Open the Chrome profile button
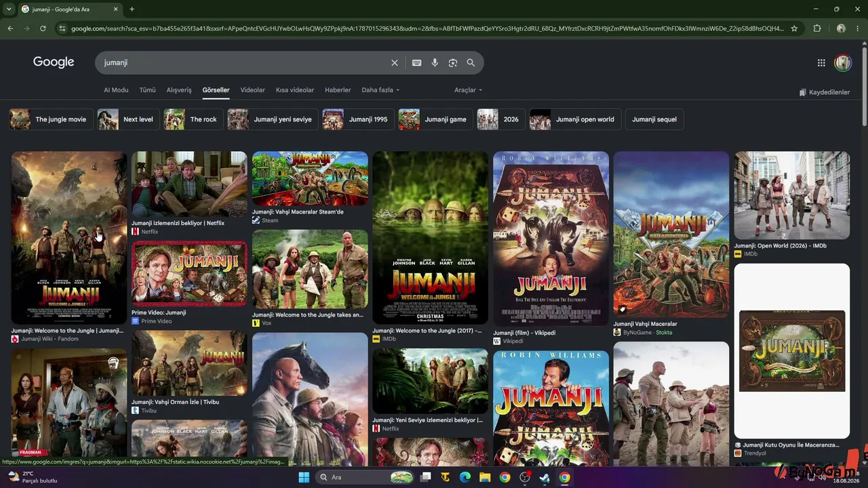 coord(841,28)
